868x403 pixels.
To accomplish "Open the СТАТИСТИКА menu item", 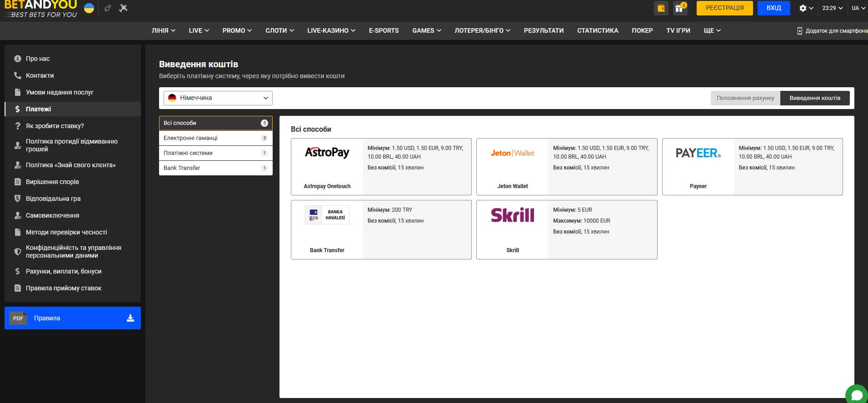I will tap(598, 30).
